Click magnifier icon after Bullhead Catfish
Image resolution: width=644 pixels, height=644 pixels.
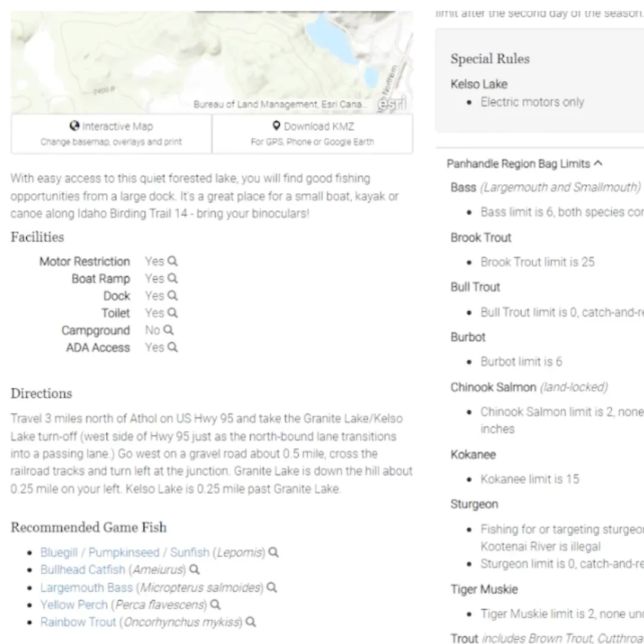point(194,569)
